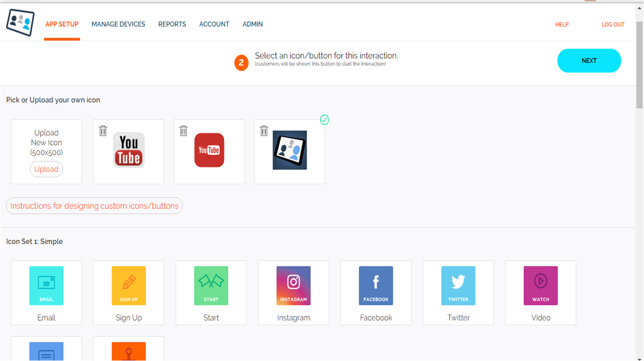Choose the Twitter icon

[458, 286]
